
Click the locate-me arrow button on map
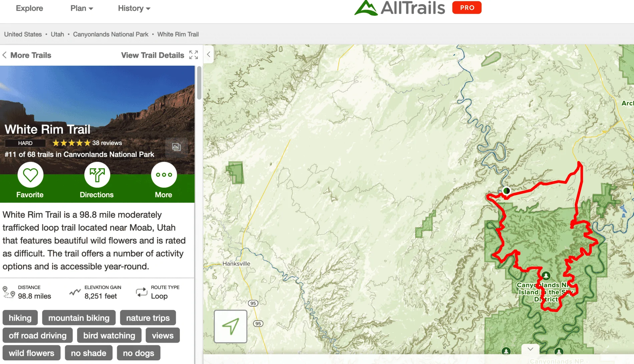[x=231, y=326]
